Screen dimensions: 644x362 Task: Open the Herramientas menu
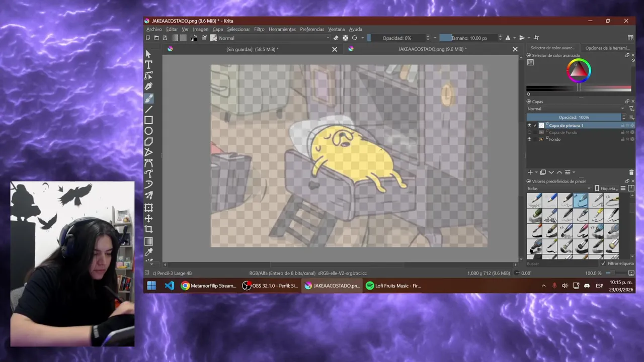tap(282, 29)
